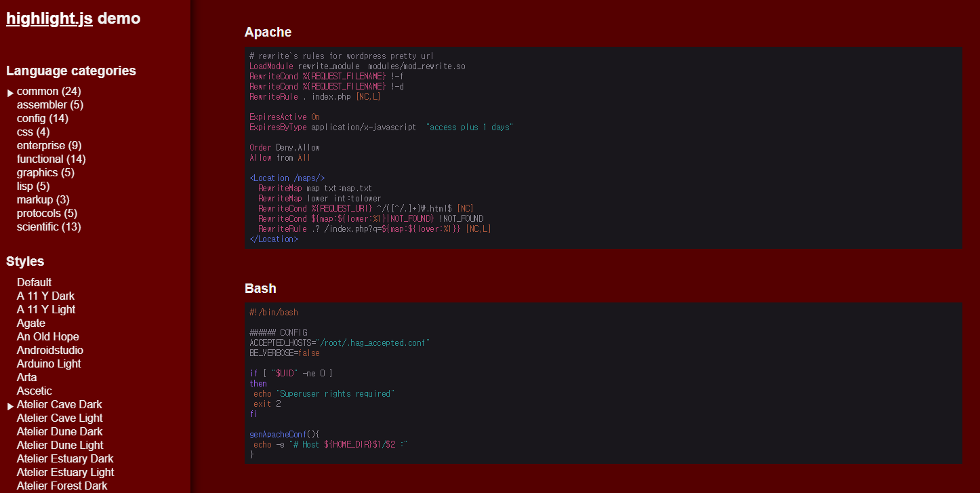Apply the Atelier Estuary Light style
Screen dimensions: 980x493
coord(66,472)
